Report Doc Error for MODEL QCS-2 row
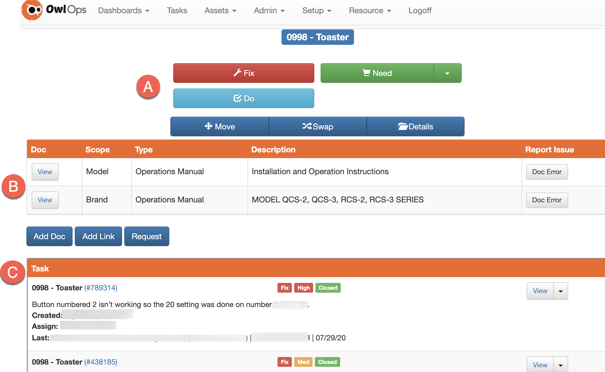This screenshot has height=372, width=605. (547, 200)
